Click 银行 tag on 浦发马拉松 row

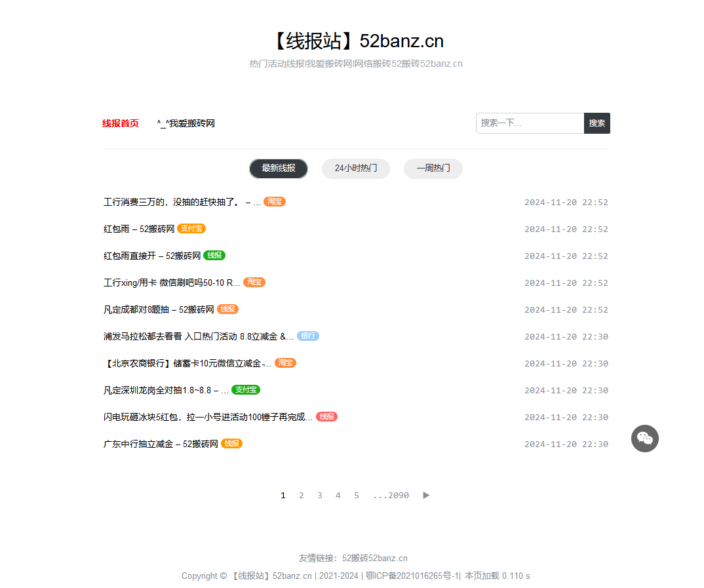(x=308, y=336)
